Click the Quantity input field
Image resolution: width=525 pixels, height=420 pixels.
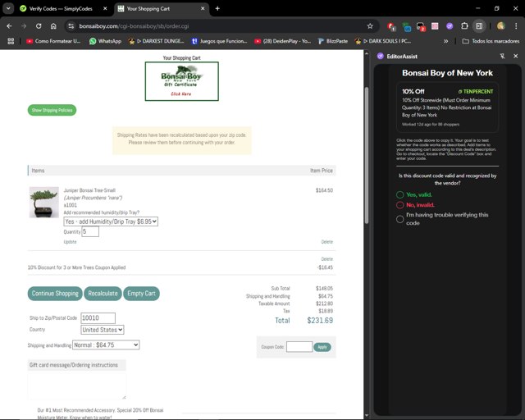click(x=90, y=231)
